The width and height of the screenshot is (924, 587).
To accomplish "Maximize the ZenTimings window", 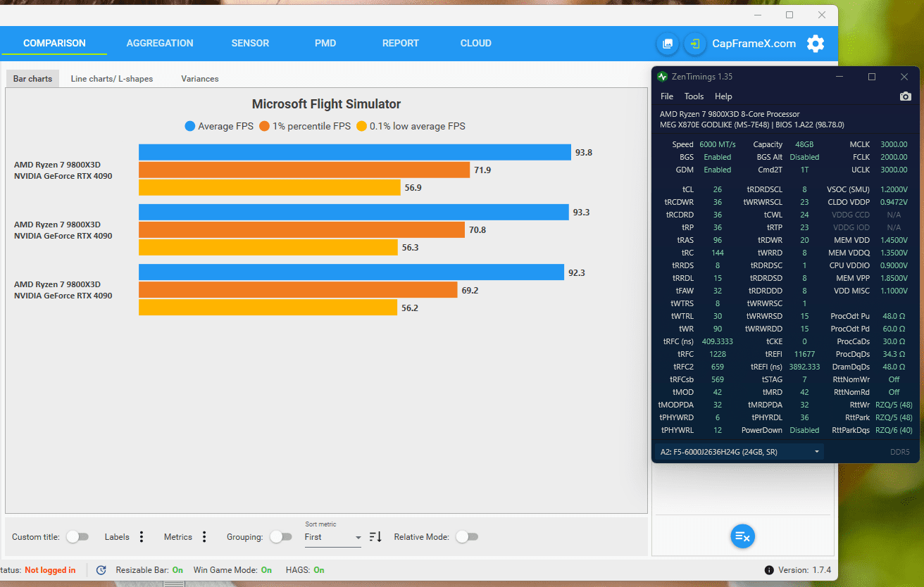I will click(x=872, y=77).
